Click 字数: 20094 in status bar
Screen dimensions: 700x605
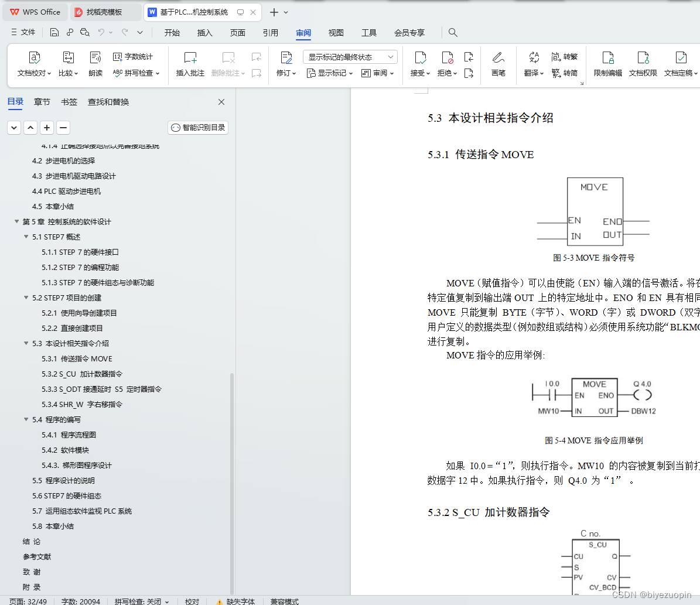pyautogui.click(x=81, y=601)
